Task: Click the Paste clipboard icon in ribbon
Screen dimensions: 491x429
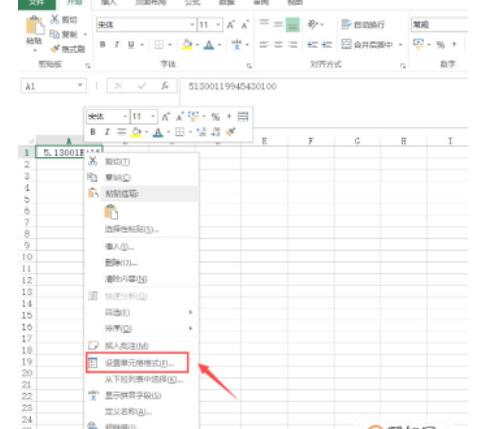Action: pos(35,25)
